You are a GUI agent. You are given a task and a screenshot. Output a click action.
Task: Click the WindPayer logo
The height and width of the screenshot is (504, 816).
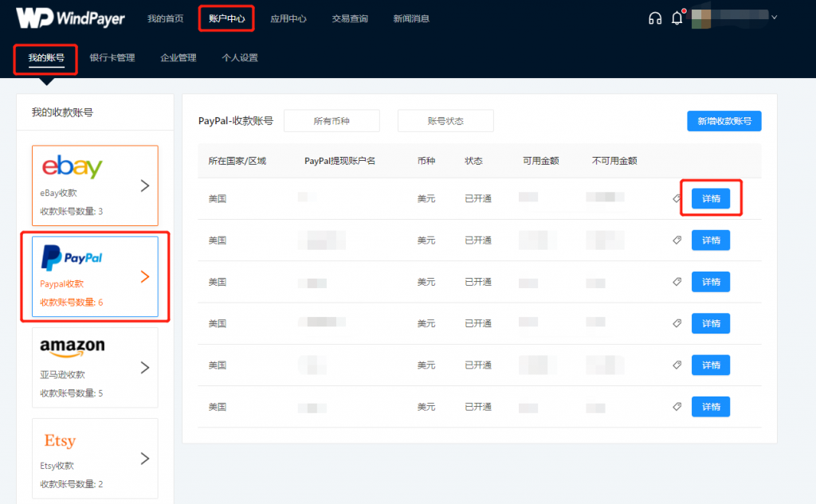coord(70,18)
